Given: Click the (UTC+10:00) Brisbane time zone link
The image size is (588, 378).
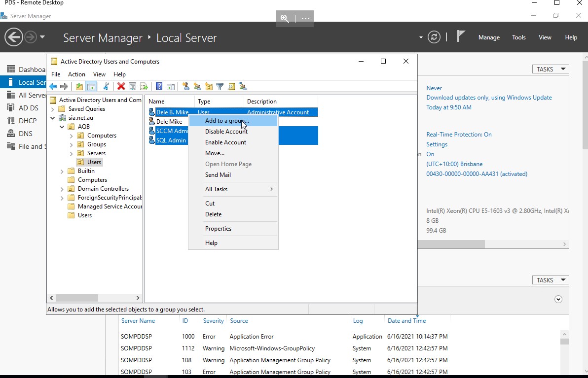Looking at the screenshot, I should point(454,164).
